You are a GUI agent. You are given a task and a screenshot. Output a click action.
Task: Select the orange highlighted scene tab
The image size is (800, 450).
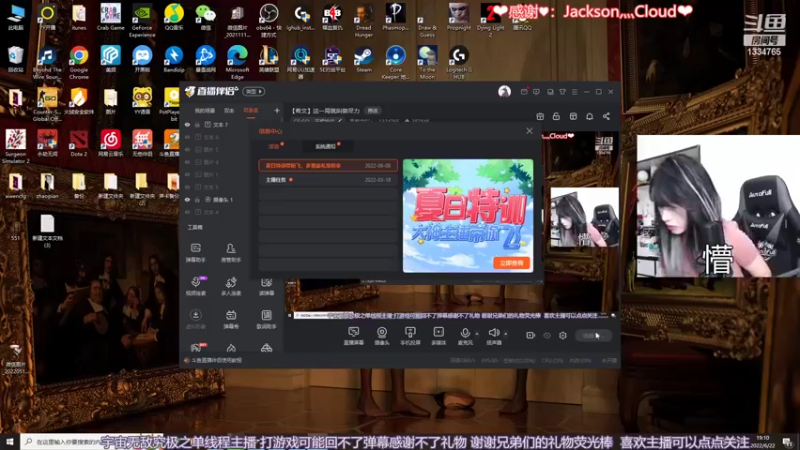point(251,111)
